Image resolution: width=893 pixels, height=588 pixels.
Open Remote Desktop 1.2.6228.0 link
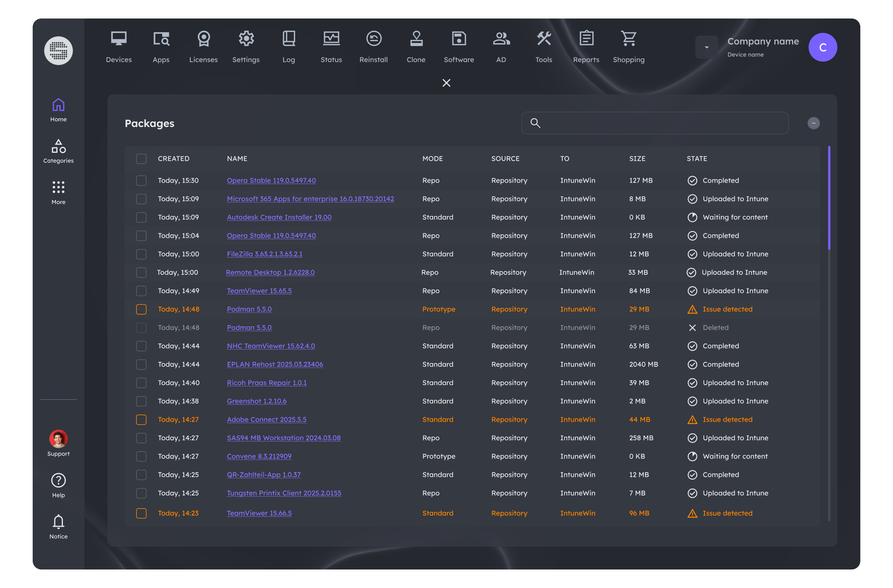pyautogui.click(x=270, y=273)
